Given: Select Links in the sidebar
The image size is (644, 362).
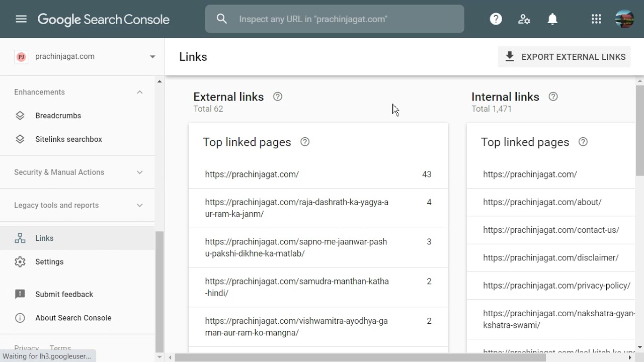Looking at the screenshot, I should tap(77, 238).
